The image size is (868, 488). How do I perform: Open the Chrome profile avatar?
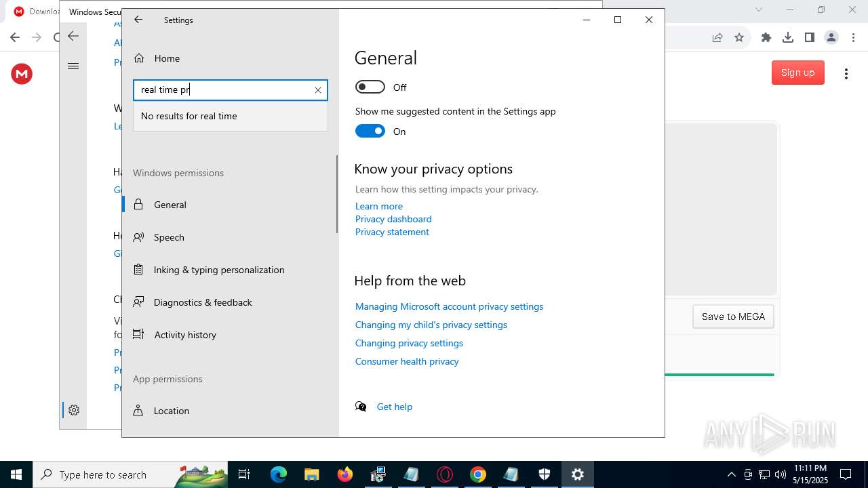pyautogui.click(x=831, y=38)
